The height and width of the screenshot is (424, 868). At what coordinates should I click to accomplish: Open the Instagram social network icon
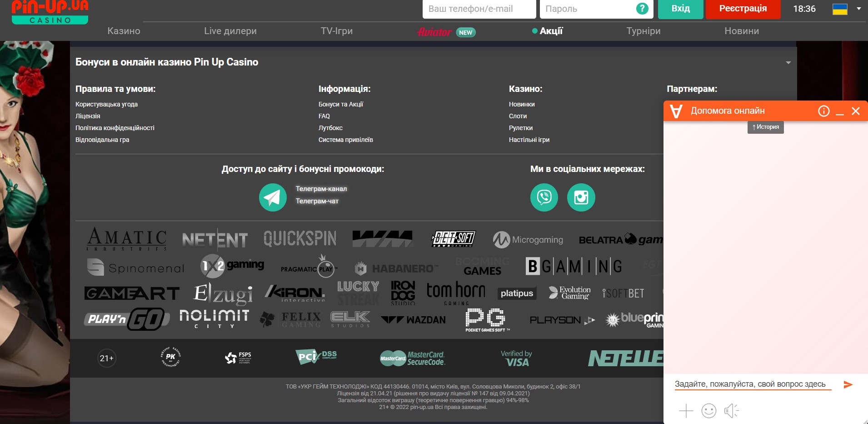click(x=581, y=197)
